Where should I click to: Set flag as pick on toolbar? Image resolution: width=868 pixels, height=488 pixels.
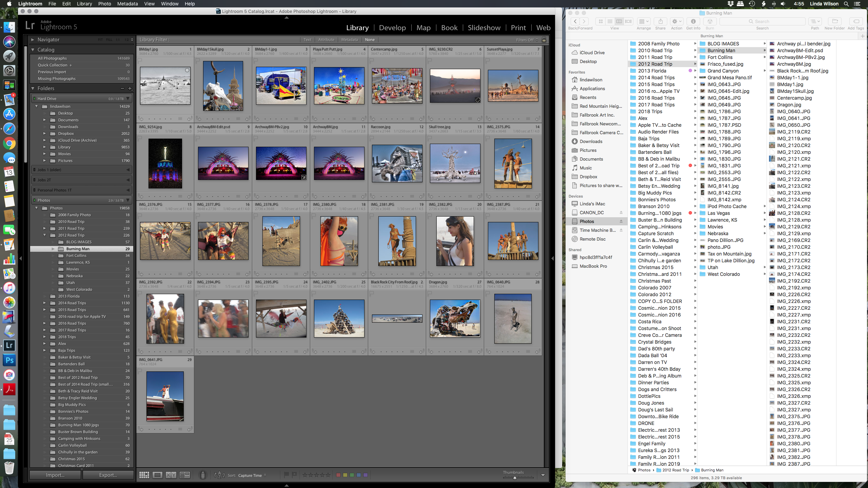pyautogui.click(x=287, y=475)
